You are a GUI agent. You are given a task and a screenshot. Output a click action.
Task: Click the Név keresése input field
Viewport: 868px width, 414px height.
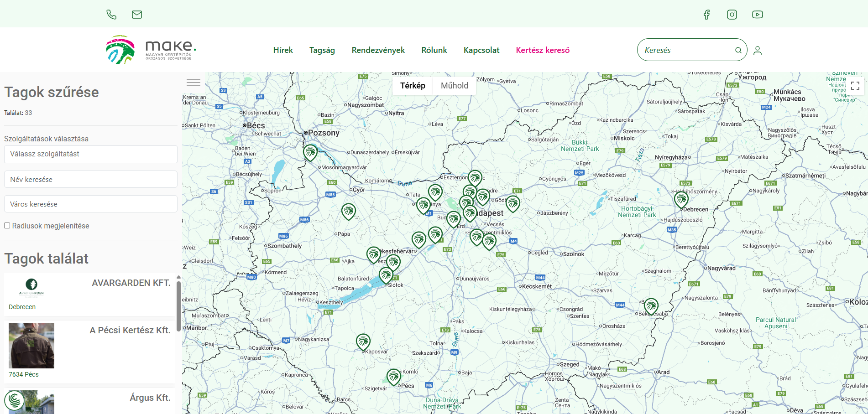pos(91,180)
